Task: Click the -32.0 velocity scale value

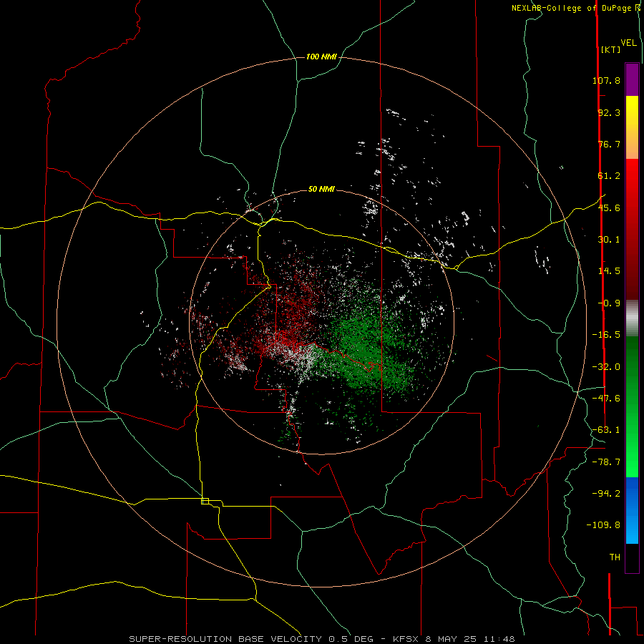Action: (606, 367)
